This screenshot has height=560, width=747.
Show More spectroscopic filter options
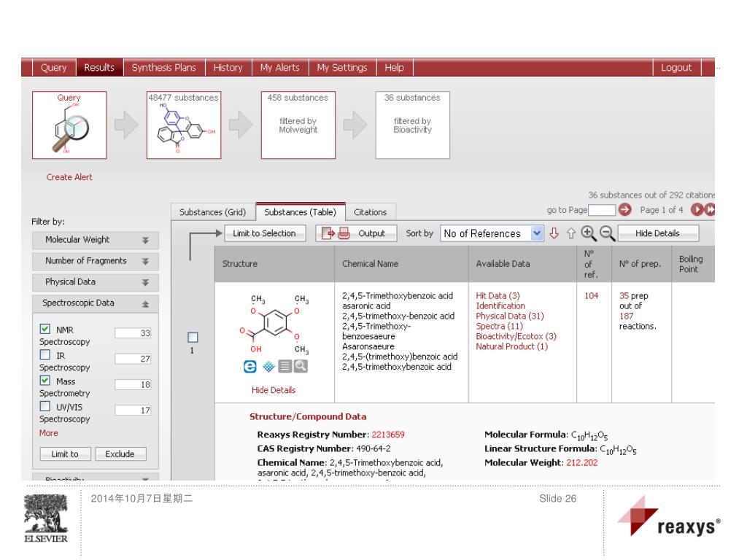[x=49, y=433]
